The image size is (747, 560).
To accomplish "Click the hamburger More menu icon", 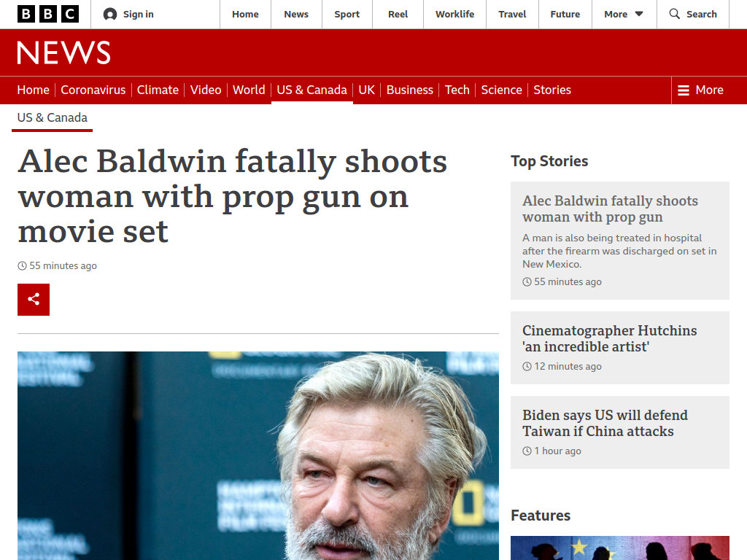I will [683, 90].
